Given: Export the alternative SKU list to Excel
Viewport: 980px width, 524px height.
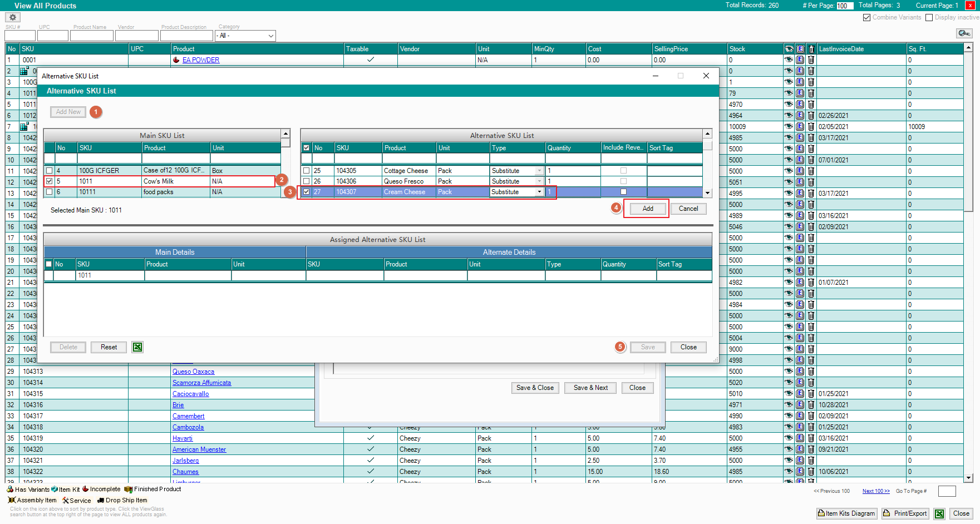Looking at the screenshot, I should click(x=137, y=347).
